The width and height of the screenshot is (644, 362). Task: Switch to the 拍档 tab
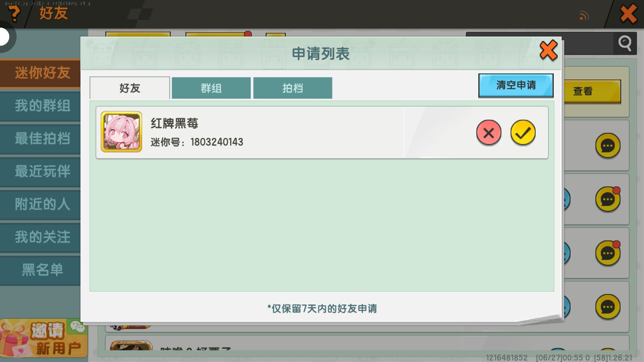(292, 88)
